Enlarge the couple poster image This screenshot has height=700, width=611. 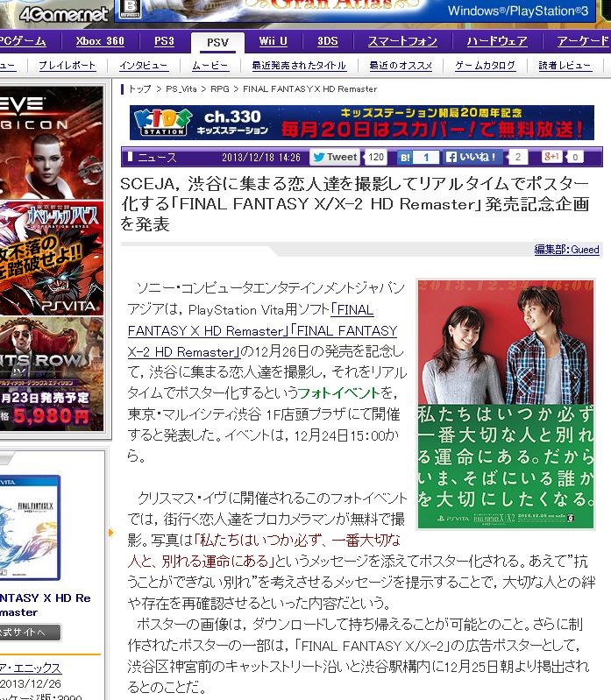pyautogui.click(x=506, y=405)
